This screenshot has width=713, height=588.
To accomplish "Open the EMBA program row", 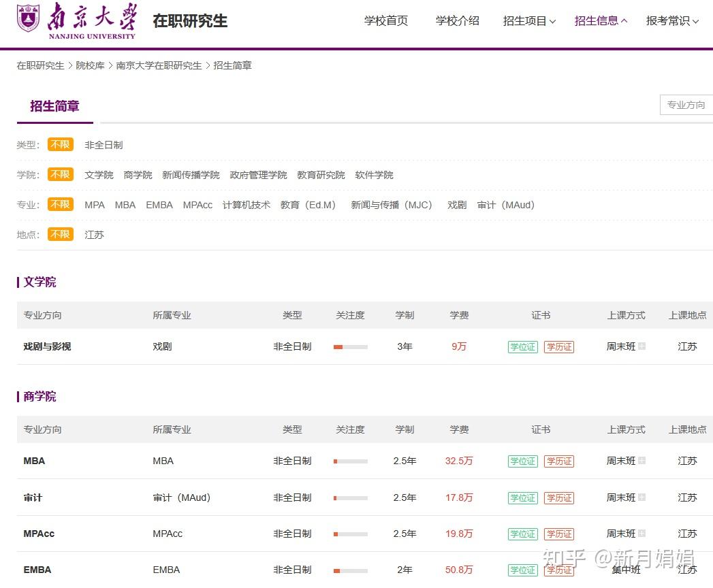I will pos(37,570).
